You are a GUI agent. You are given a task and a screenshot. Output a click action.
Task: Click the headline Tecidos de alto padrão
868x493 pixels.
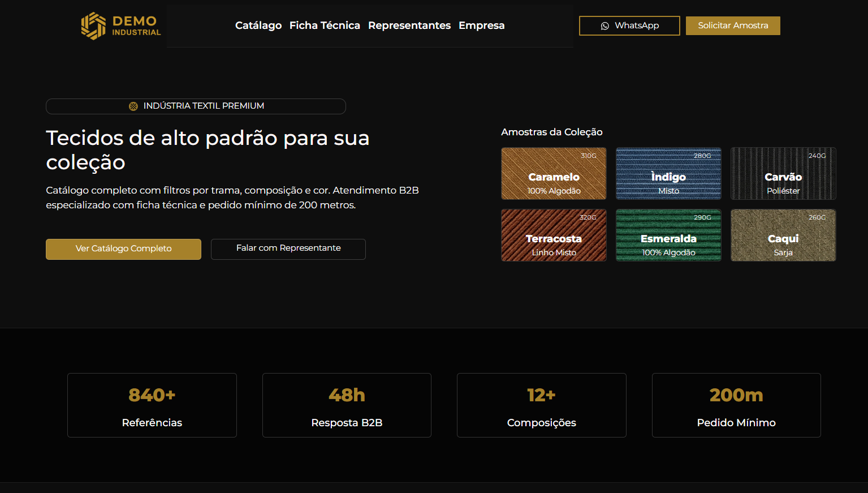208,150
